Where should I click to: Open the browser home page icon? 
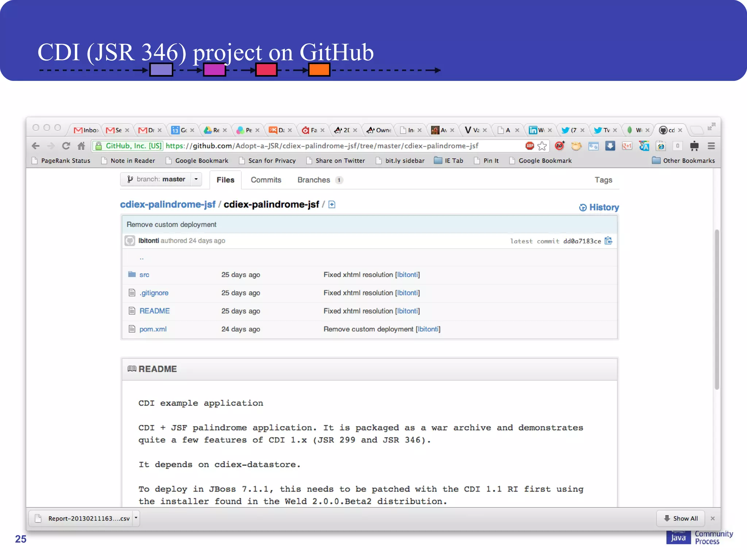coord(81,146)
